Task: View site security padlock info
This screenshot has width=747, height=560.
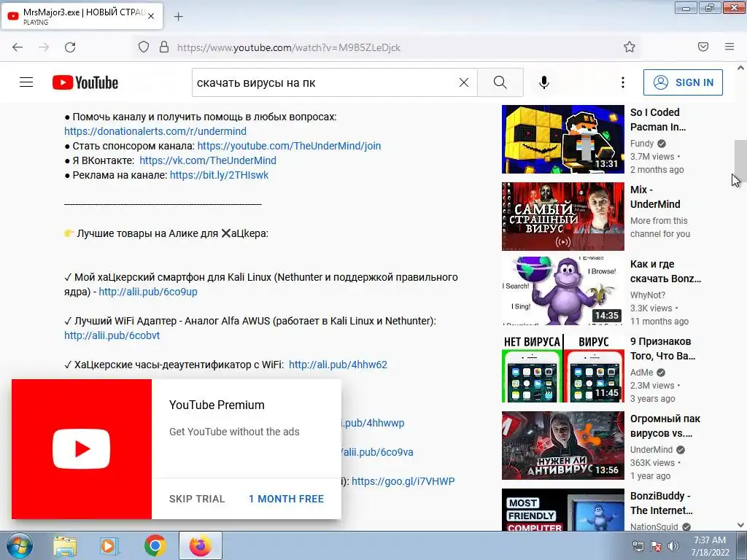Action: click(x=164, y=47)
